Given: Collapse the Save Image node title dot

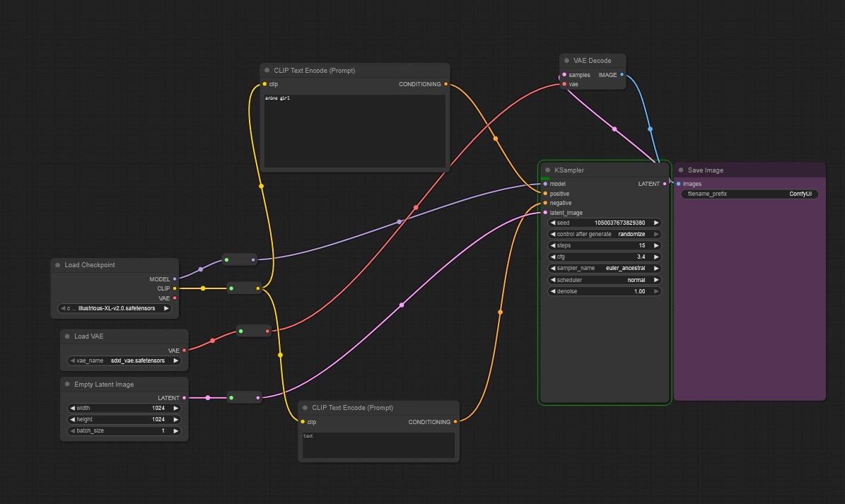Looking at the screenshot, I should click(681, 170).
